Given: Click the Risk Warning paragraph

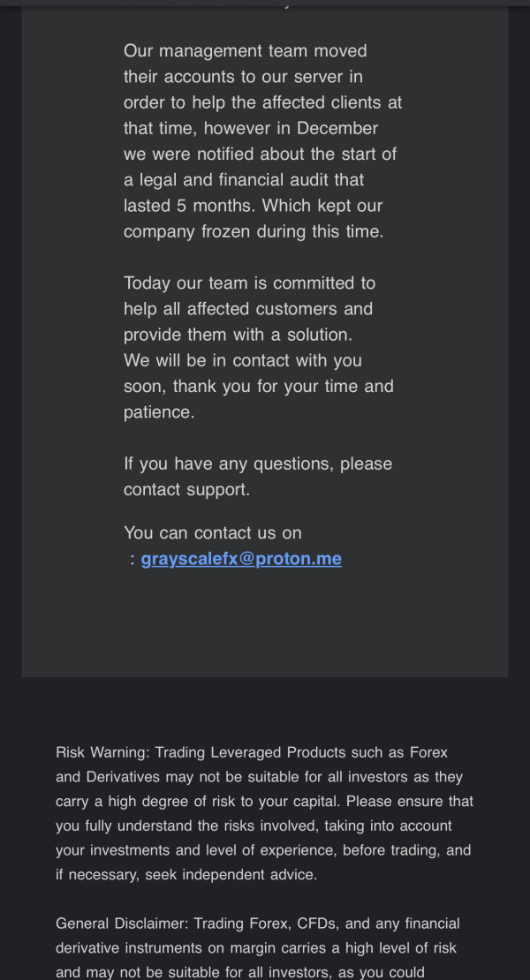Looking at the screenshot, I should click(x=264, y=813).
